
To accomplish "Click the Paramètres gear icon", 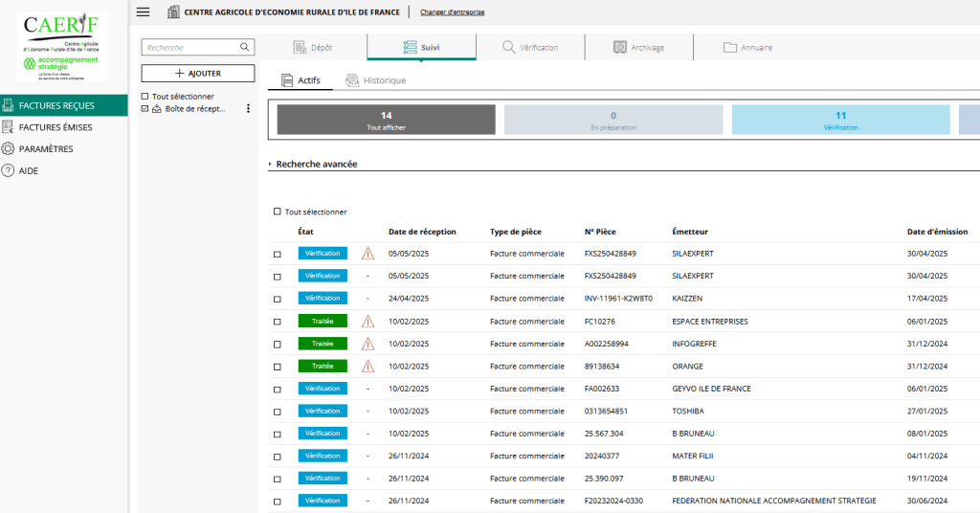I will click(x=8, y=148).
